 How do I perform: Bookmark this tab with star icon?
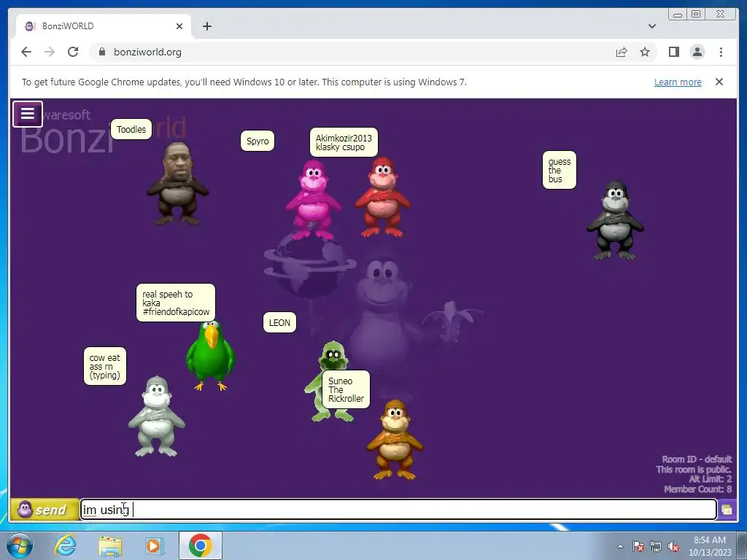point(645,52)
